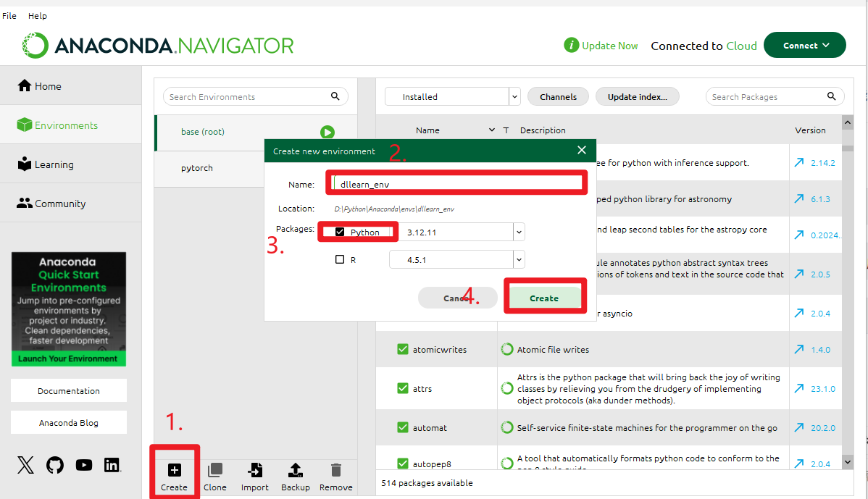Open the GitHub social icon
The width and height of the screenshot is (868, 499).
tap(55, 465)
